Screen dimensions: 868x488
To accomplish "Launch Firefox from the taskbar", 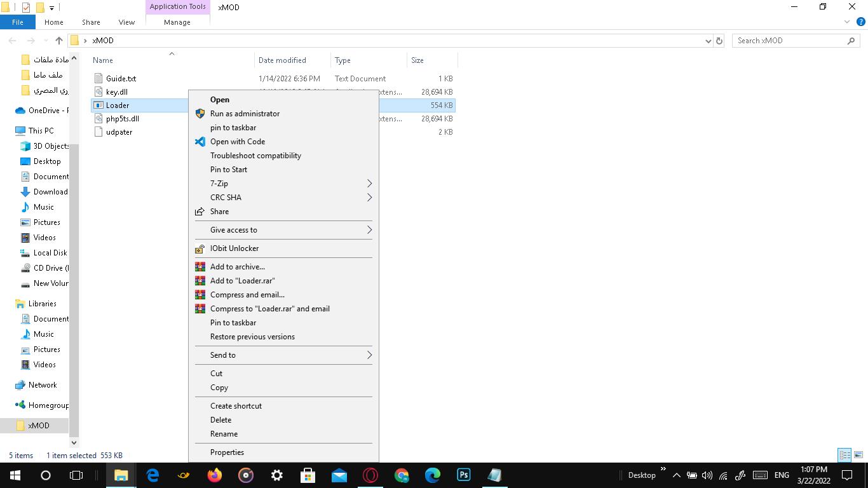I will click(215, 475).
